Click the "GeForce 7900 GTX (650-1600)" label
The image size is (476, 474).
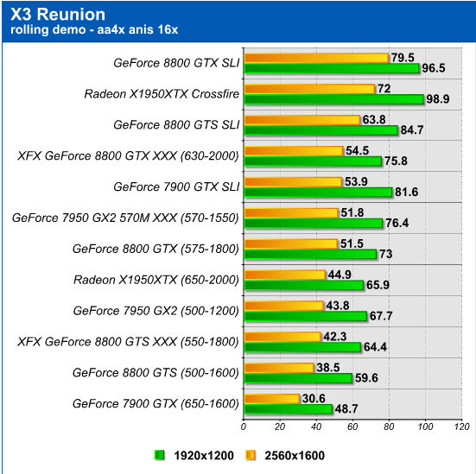155,403
